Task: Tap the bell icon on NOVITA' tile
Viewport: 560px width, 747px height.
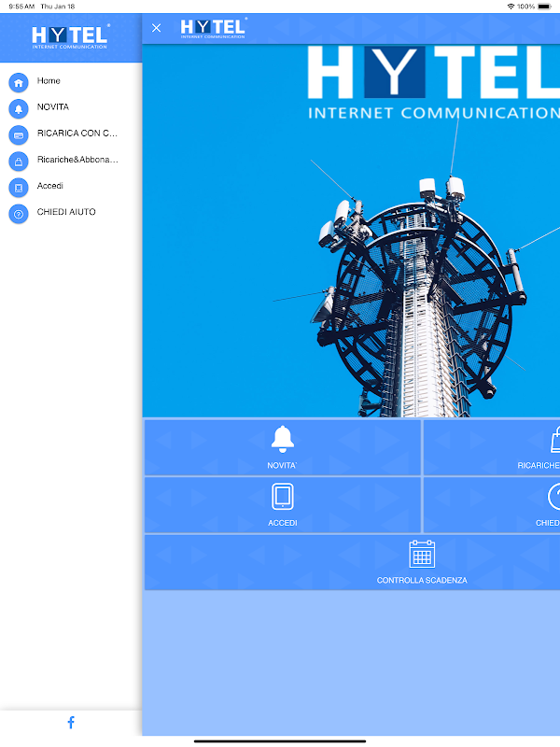Action: (283, 439)
